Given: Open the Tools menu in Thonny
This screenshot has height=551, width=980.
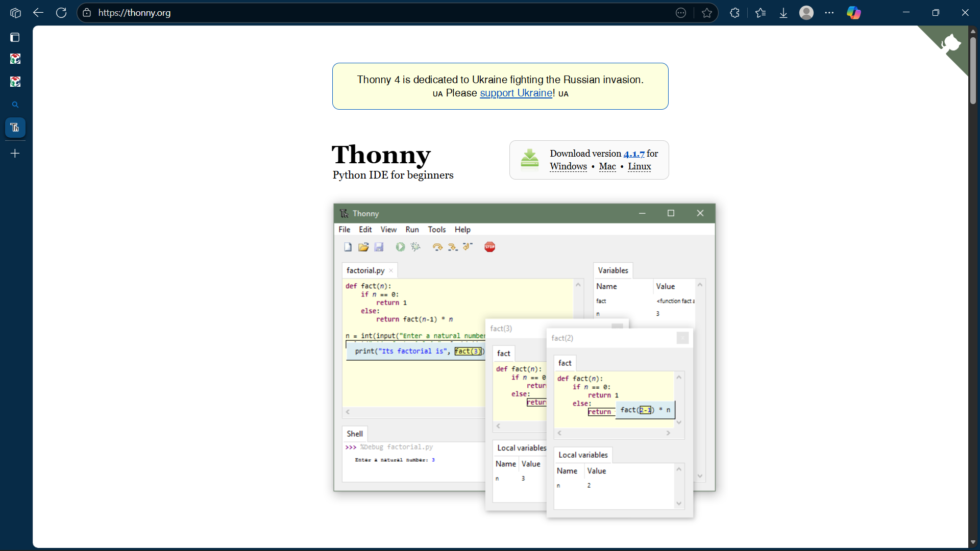Looking at the screenshot, I should point(437,230).
